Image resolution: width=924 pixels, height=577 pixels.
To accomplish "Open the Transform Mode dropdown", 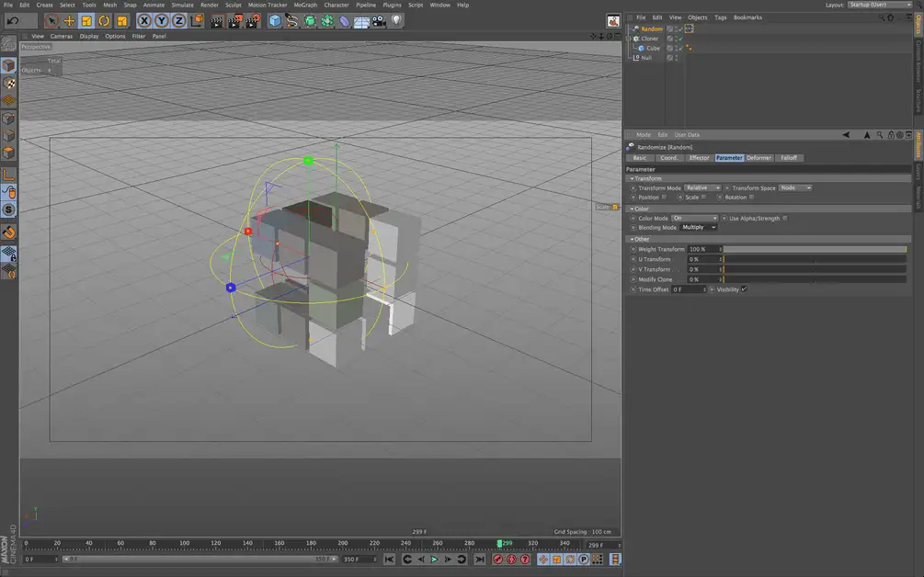I will click(x=702, y=187).
